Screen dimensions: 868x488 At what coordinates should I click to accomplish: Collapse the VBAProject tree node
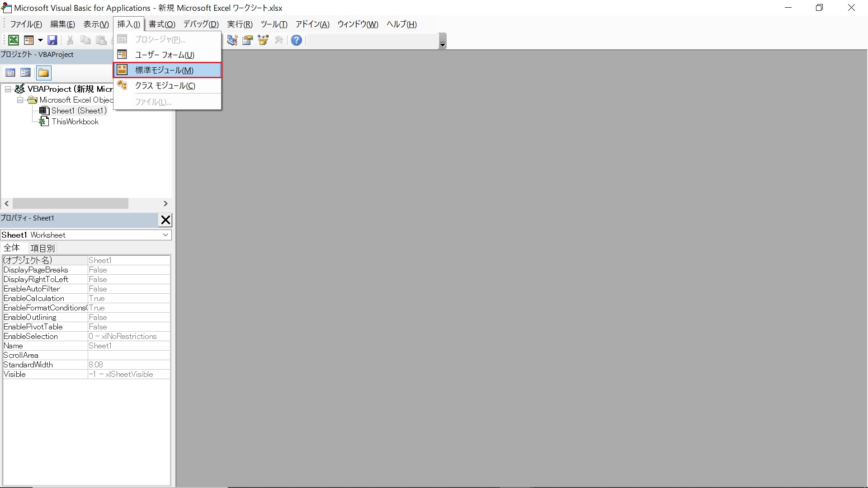pos(8,89)
